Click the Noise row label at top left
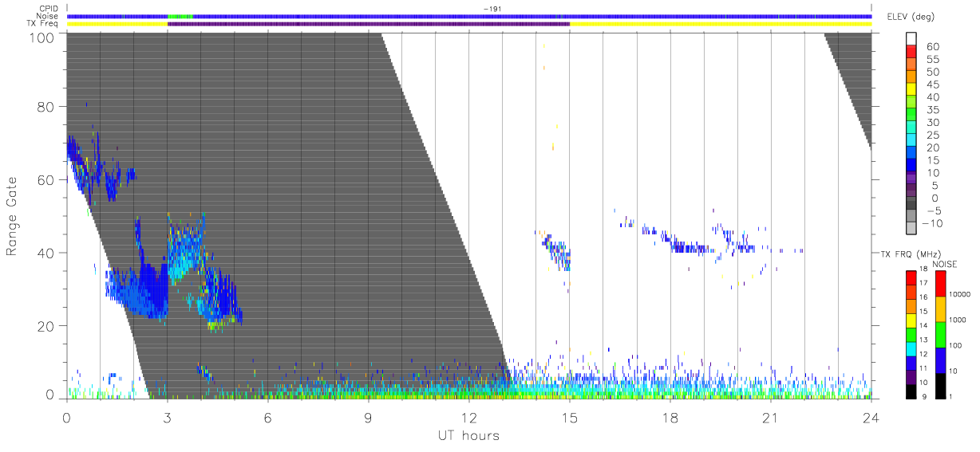 [49, 16]
